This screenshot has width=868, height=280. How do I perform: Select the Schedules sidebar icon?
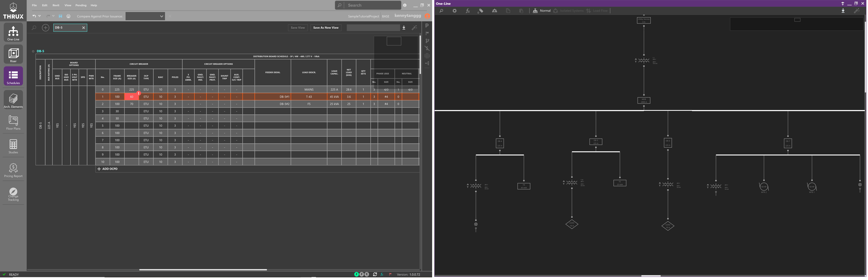coord(13,76)
